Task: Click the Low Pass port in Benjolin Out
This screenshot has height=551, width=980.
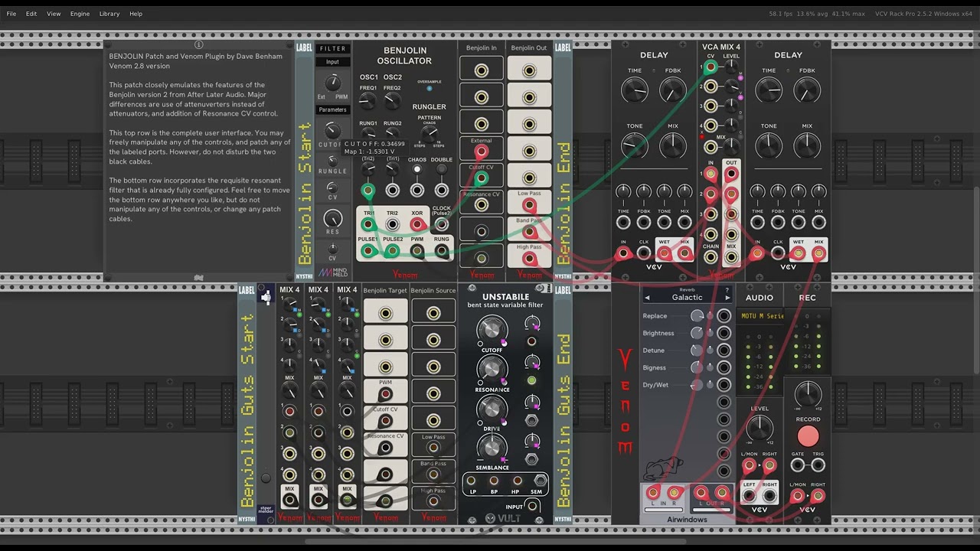Action: tap(529, 205)
